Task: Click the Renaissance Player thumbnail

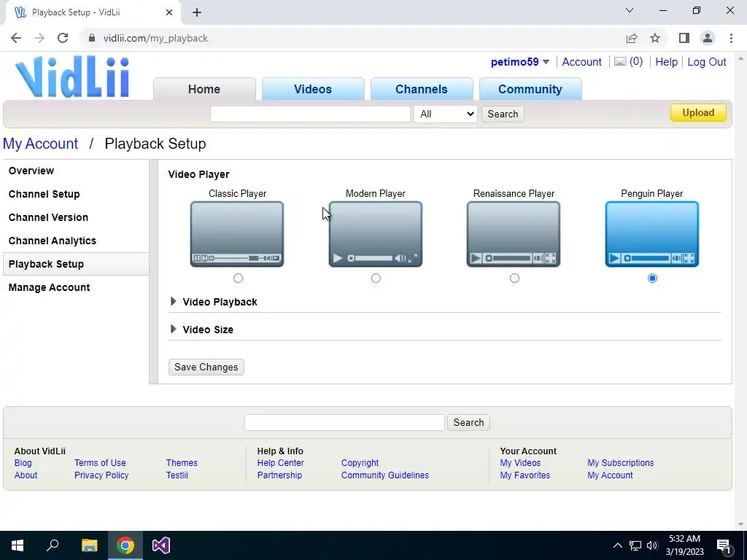Action: point(514,234)
